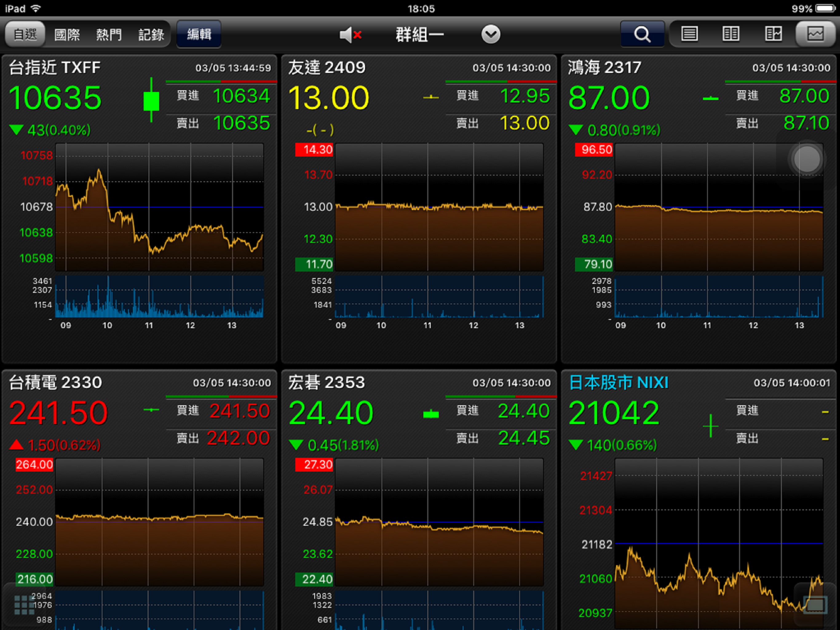840x630 pixels.
Task: Open the 鴻海 2317 price chart
Action: (719, 207)
